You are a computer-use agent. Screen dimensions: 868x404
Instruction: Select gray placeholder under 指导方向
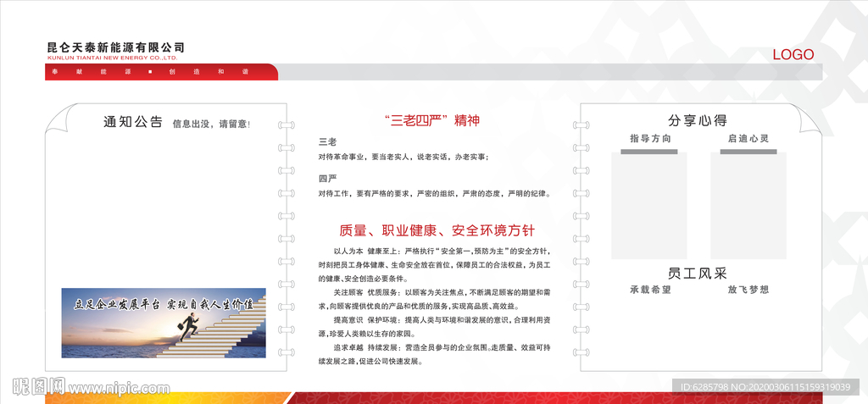pyautogui.click(x=649, y=206)
